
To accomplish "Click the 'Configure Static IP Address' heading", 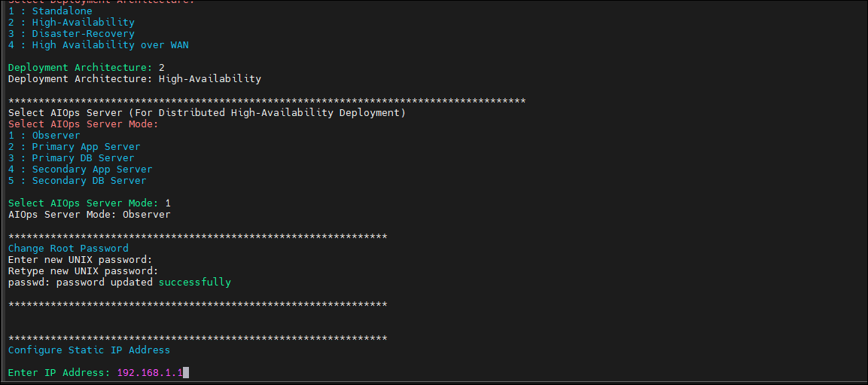I will tap(89, 350).
